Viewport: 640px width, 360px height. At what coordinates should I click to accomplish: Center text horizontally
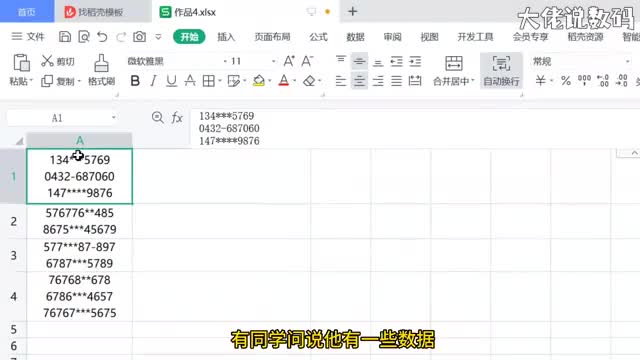pyautogui.click(x=359, y=81)
